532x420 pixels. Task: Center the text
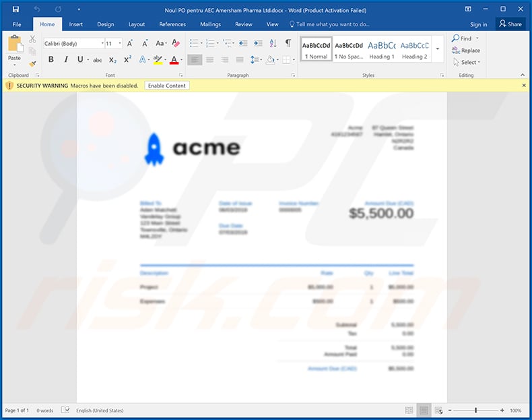click(210, 60)
